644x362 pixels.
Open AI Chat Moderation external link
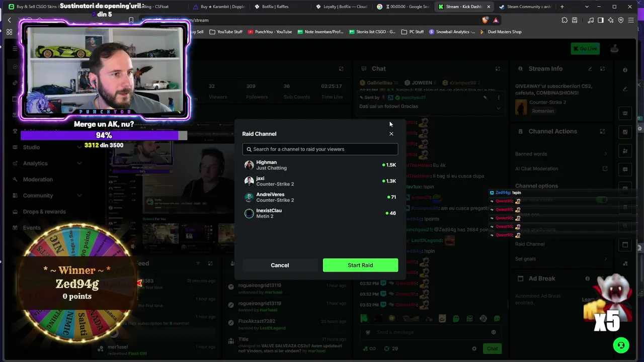[605, 169]
